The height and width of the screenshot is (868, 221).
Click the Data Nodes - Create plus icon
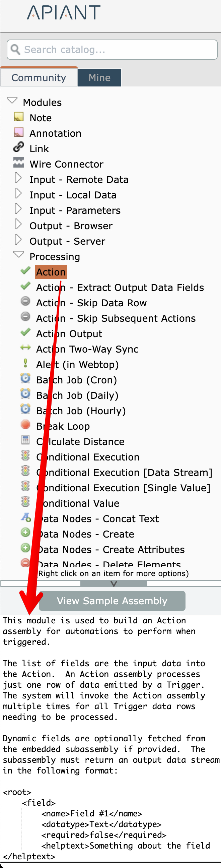coord(25,533)
